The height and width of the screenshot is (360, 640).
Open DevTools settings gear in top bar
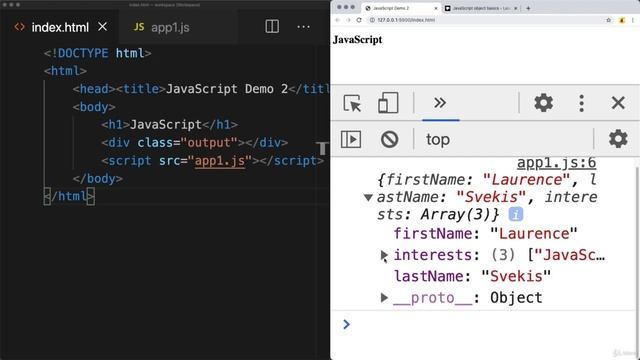[x=544, y=103]
